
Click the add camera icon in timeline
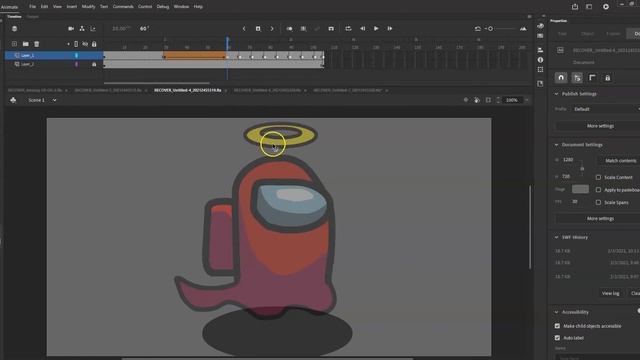71,29
